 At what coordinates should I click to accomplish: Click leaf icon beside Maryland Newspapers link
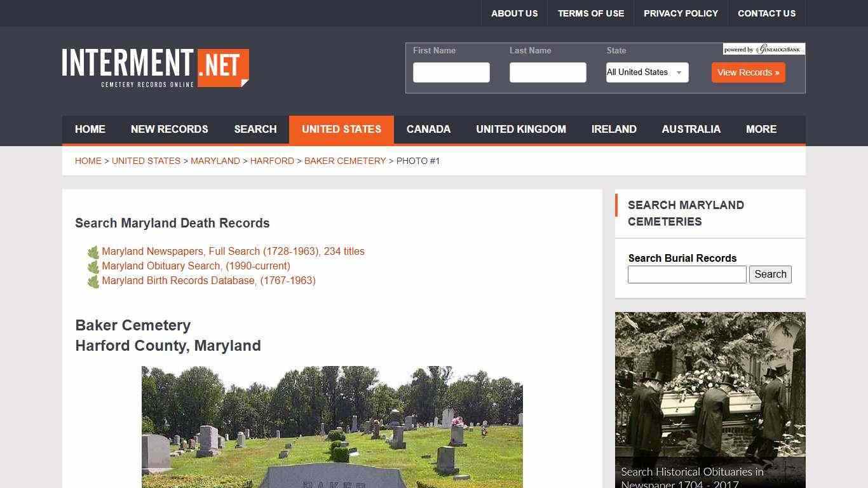tap(93, 252)
